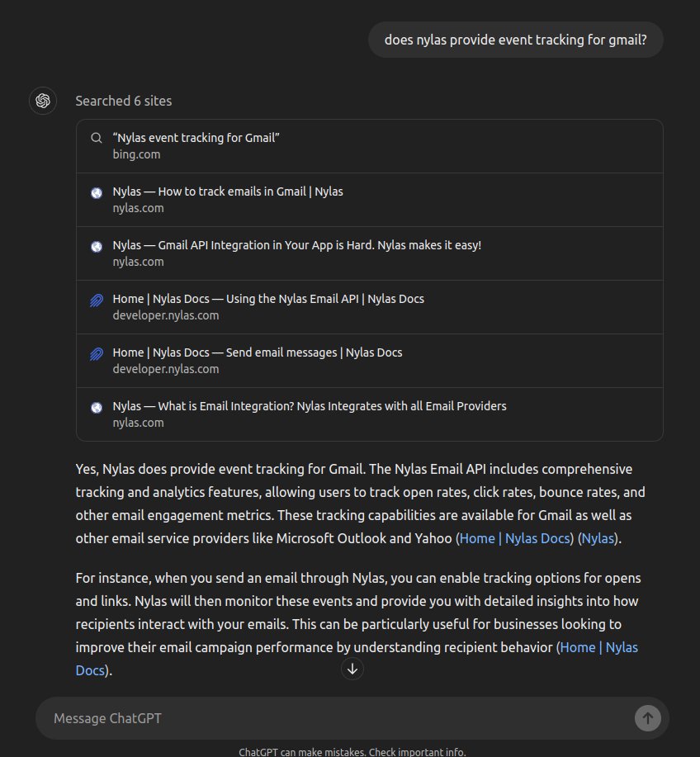Click bing.com under the search query
Screen dimensions: 700x757
tap(137, 154)
